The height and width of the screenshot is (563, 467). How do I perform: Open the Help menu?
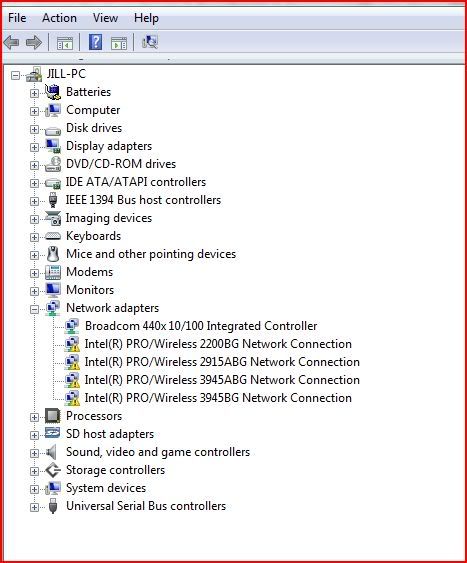(146, 18)
